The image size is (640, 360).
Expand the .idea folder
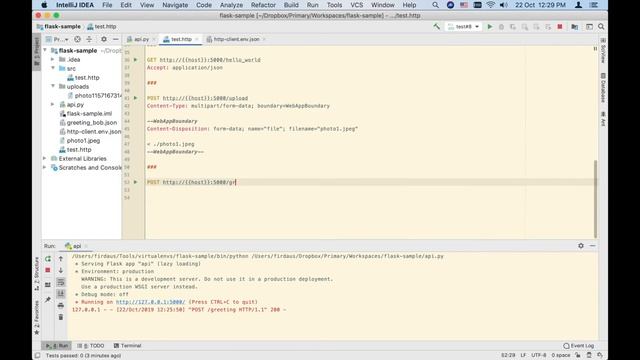(53, 59)
